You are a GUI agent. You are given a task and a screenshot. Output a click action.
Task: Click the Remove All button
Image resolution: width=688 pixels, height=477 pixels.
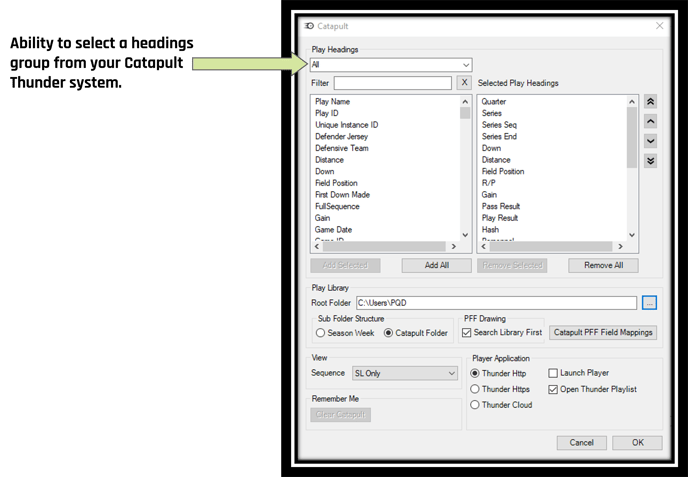tap(603, 265)
